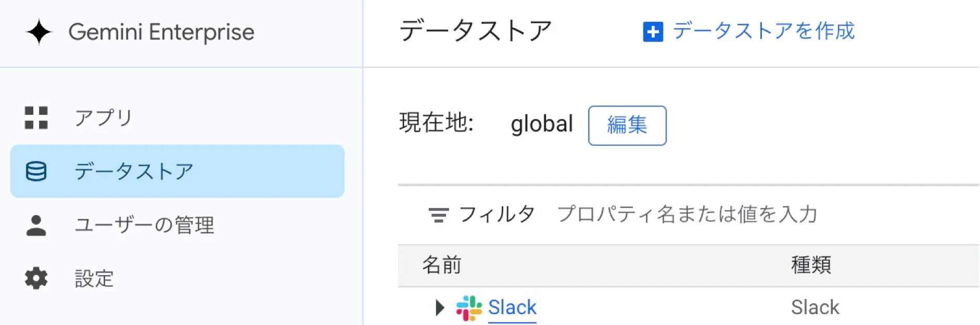Screen dimensions: 980x325
Task: Open the Slack data store link
Action: [512, 307]
